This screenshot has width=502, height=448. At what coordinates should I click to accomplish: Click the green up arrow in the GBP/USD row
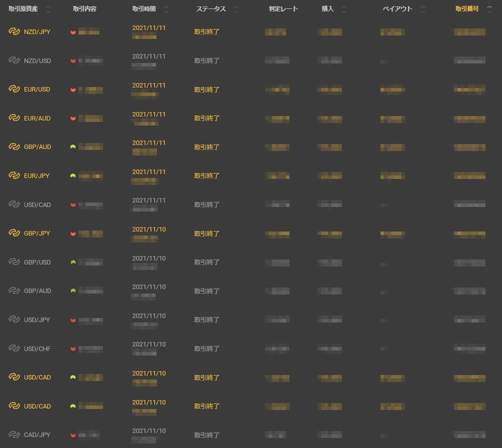[x=73, y=262]
